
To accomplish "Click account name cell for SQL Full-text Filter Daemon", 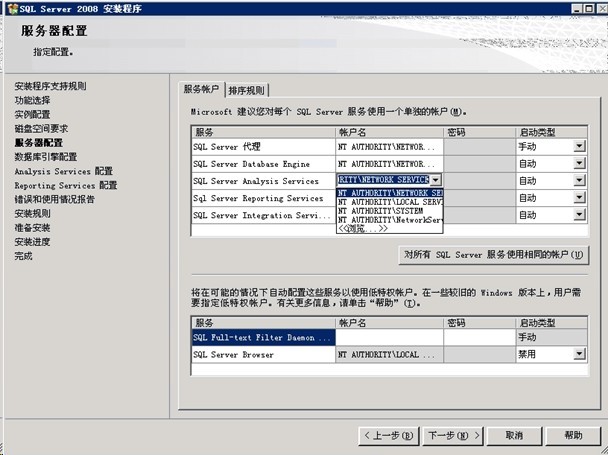I will pos(389,337).
